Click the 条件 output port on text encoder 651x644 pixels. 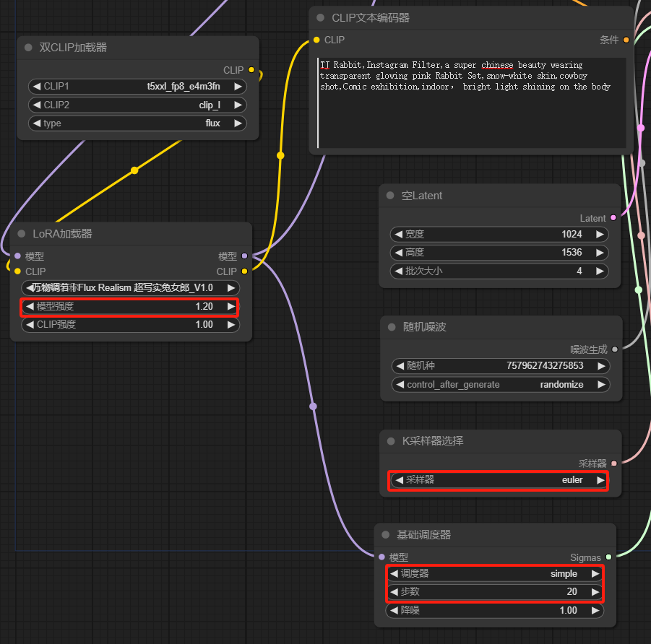tap(626, 40)
